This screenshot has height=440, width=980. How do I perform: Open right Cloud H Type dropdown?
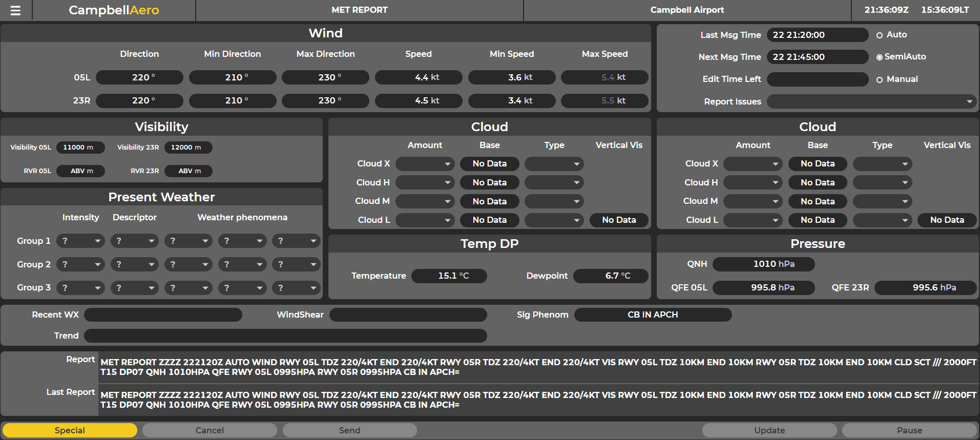click(883, 182)
